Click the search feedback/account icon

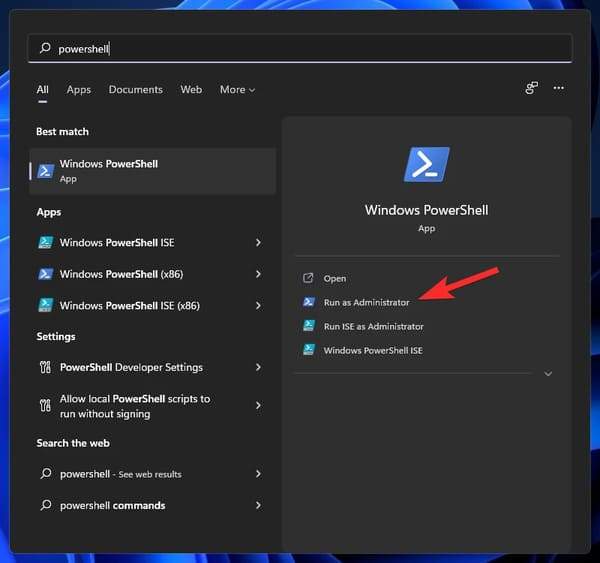[532, 88]
